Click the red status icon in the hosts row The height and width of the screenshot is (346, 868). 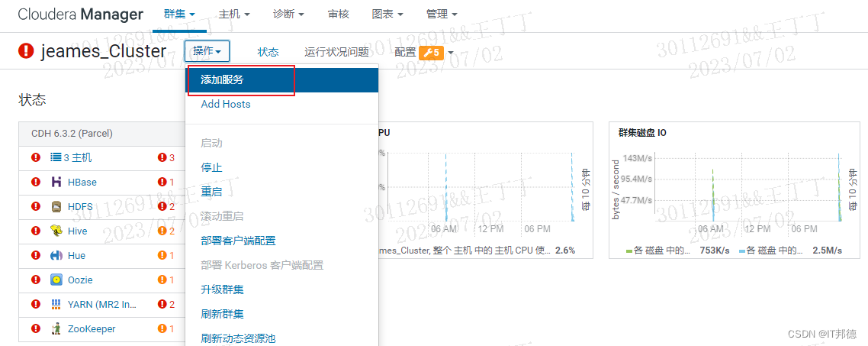(x=36, y=157)
